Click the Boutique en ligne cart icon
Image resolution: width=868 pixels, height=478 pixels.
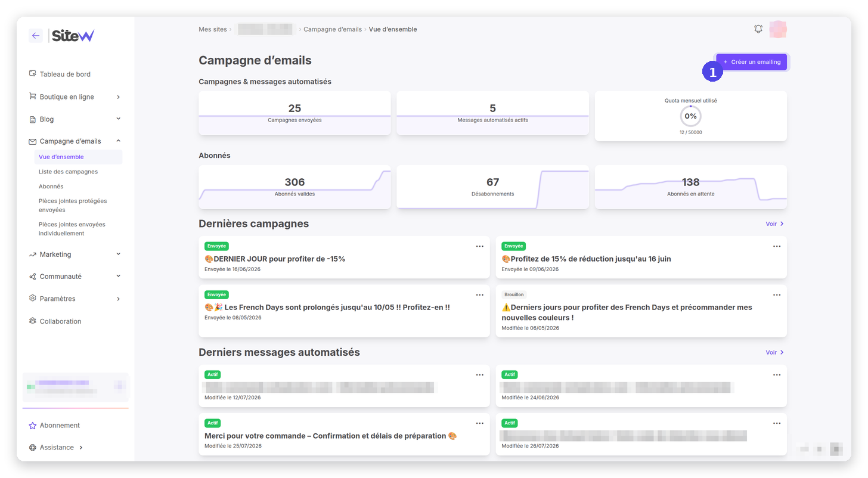pos(33,97)
